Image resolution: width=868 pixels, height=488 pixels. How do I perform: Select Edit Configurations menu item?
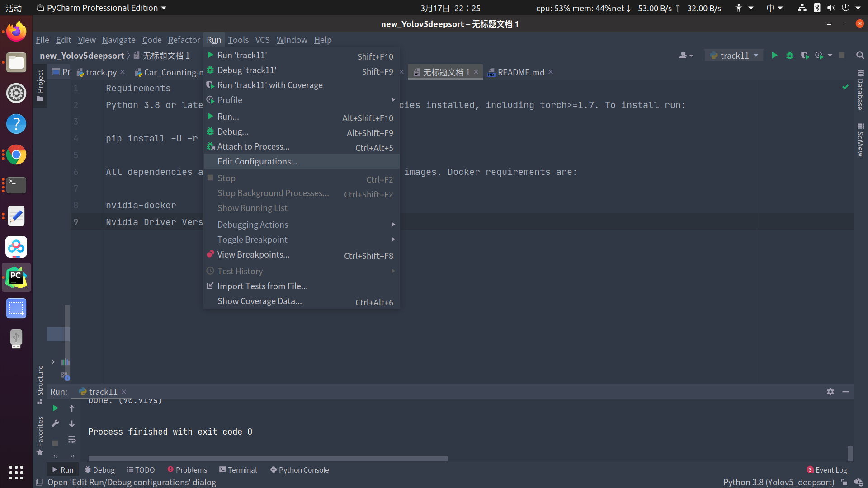click(257, 161)
